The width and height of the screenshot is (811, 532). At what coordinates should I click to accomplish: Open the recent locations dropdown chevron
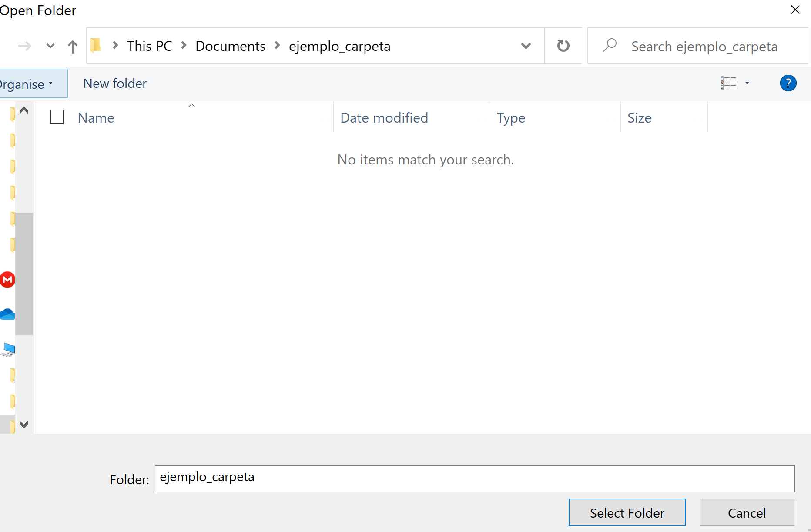[50, 46]
